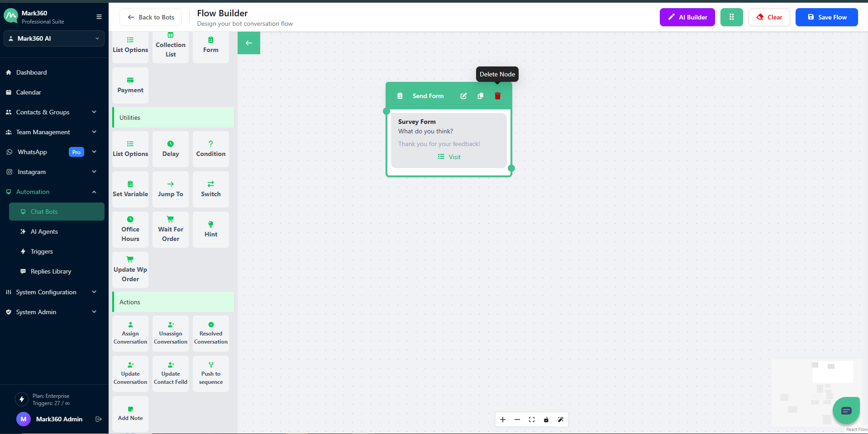Go back to Bots list

(x=151, y=17)
